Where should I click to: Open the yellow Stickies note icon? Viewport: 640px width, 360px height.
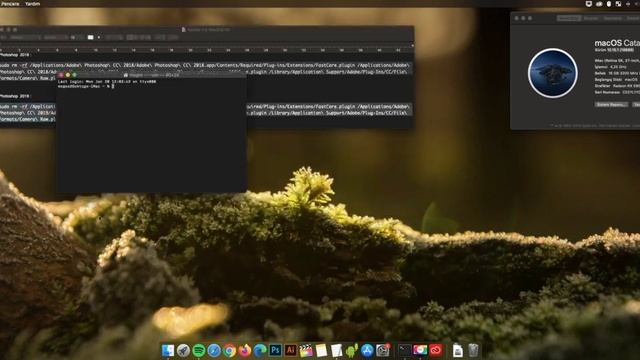click(321, 350)
